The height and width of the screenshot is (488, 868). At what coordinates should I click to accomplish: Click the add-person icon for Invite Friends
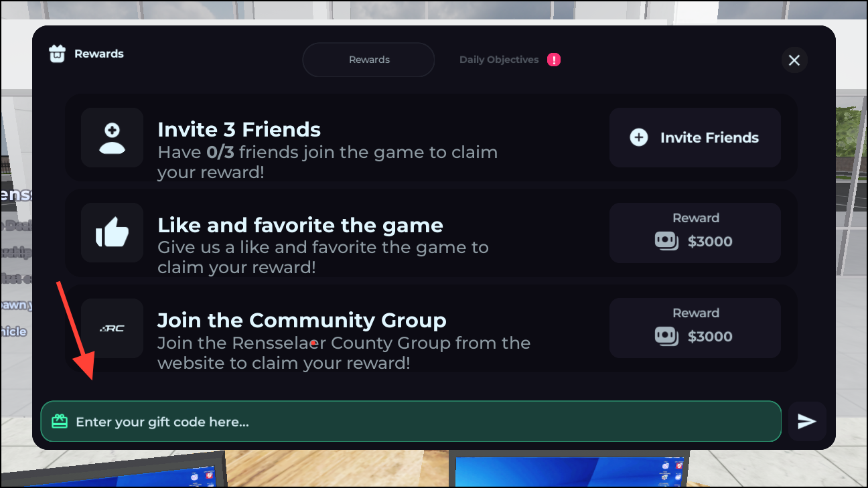point(112,138)
